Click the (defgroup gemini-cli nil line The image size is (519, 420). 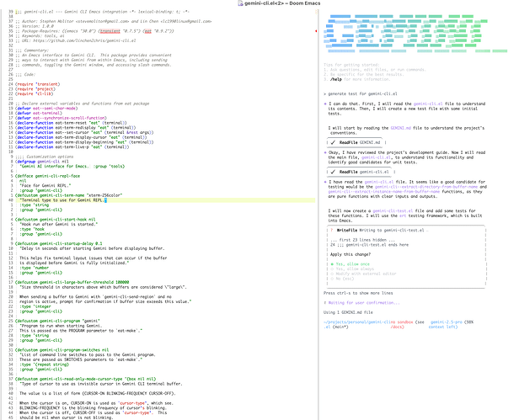42,162
